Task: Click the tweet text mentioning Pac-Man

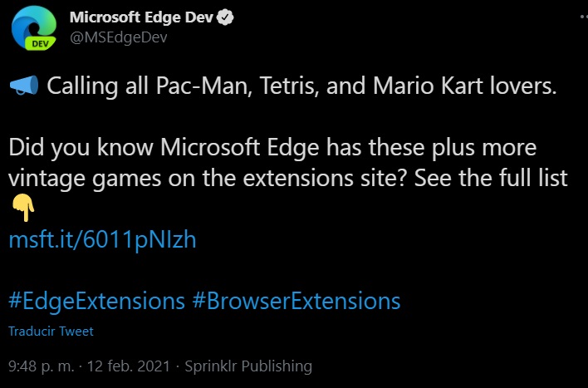Action: (301, 86)
